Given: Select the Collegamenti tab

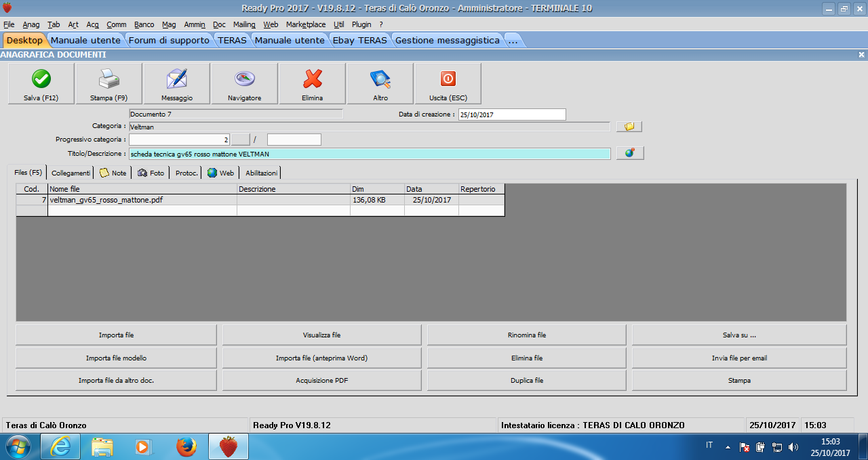Looking at the screenshot, I should 71,173.
